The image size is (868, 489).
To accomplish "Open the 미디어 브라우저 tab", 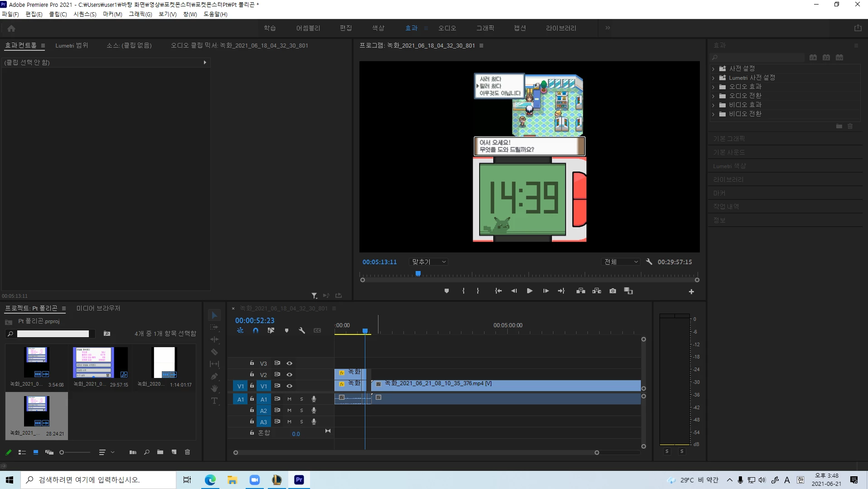I will 98,308.
